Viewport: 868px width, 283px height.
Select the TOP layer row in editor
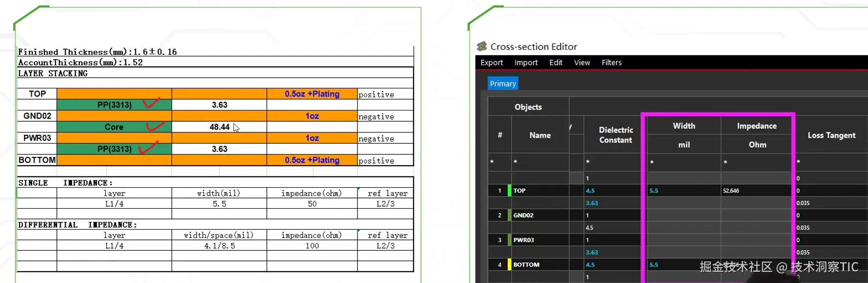pos(678,191)
